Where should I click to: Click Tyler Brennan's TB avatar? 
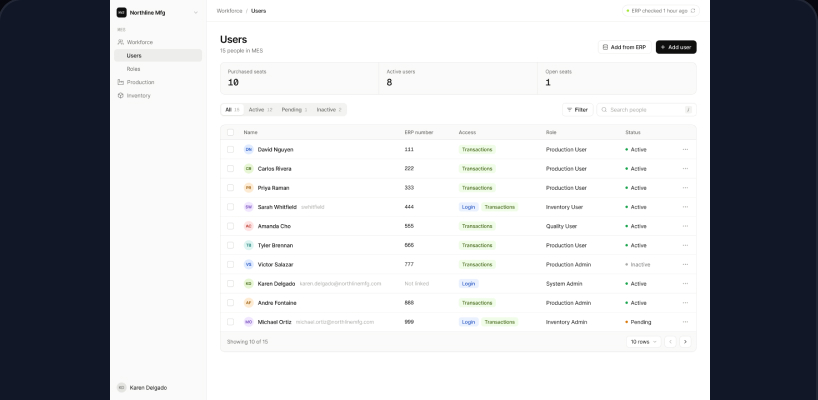248,245
